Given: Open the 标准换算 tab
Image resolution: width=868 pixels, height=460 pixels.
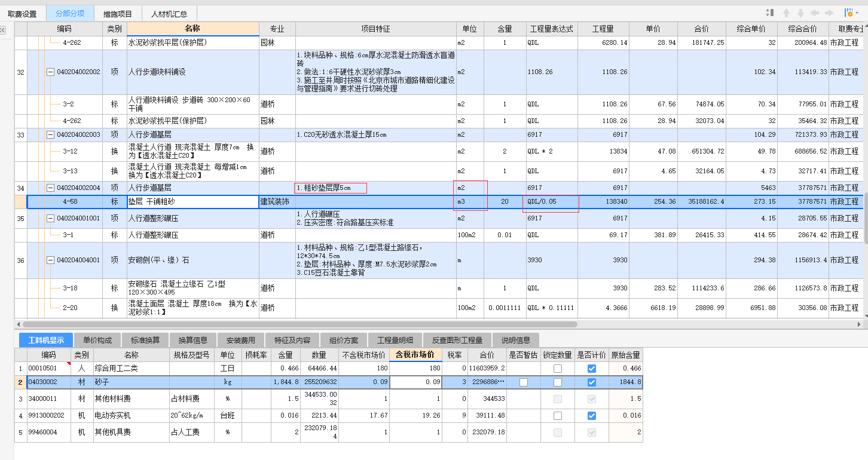Looking at the screenshot, I should (x=145, y=340).
